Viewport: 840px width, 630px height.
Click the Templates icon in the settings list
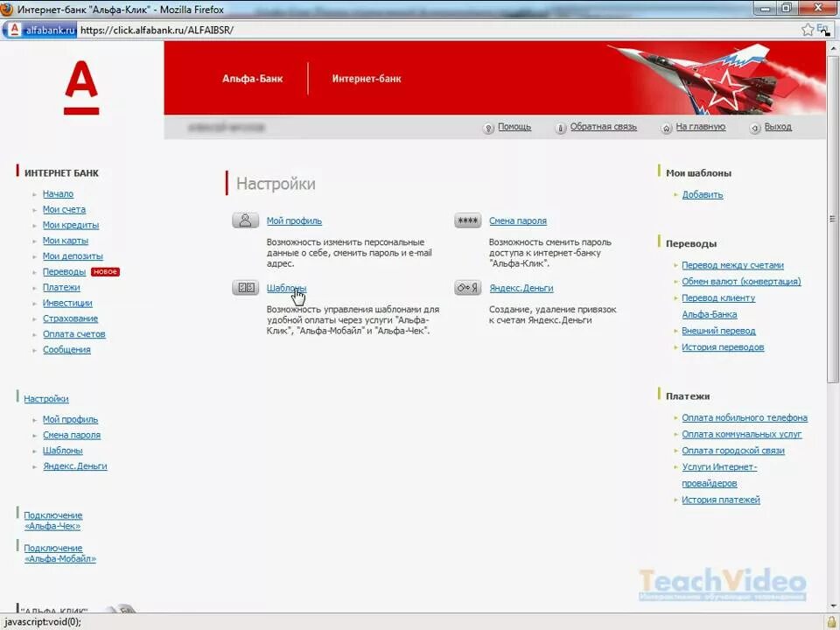click(x=245, y=288)
